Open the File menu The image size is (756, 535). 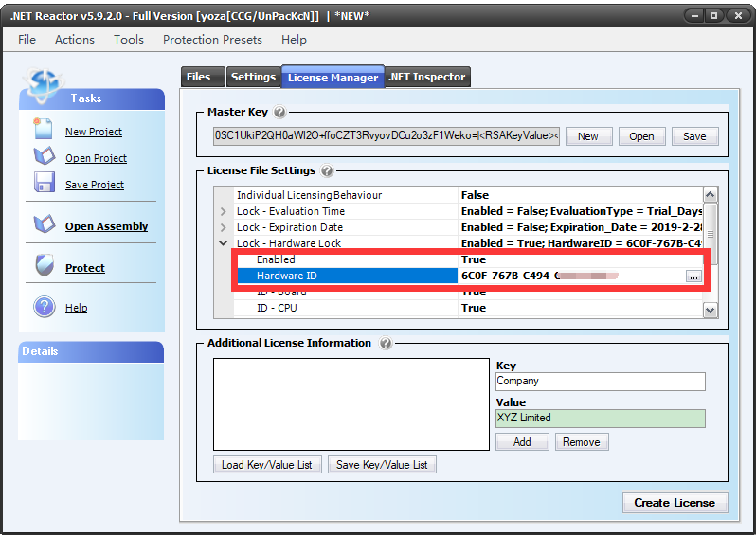click(x=27, y=40)
